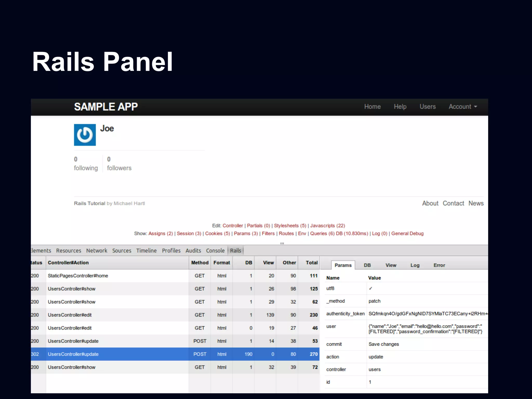Image resolution: width=532 pixels, height=399 pixels.
Task: Open the About footer link
Action: click(x=430, y=203)
